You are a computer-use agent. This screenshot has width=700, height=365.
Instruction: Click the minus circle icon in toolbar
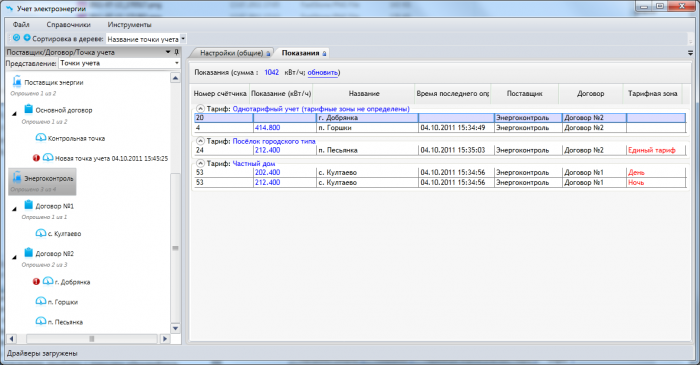coord(17,38)
